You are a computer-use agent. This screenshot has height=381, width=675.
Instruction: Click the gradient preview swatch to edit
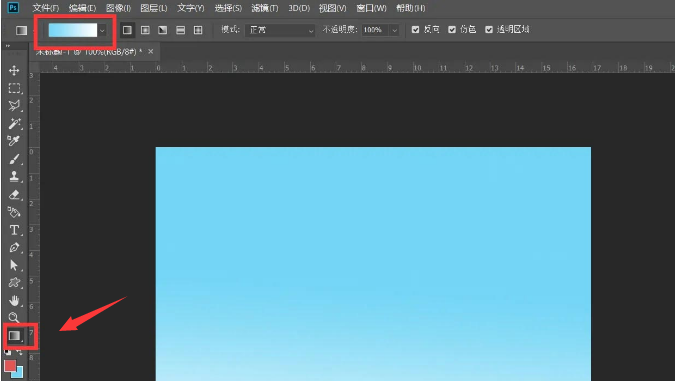[x=73, y=30]
